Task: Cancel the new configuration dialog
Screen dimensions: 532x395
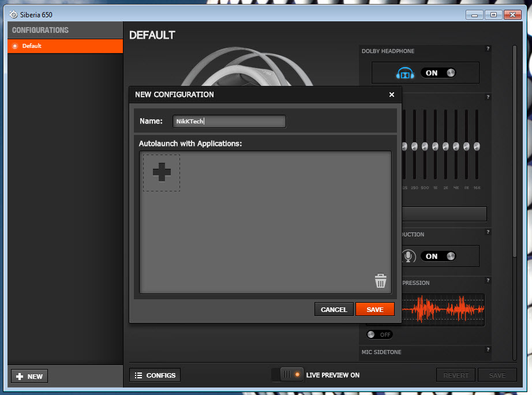Action: 334,309
